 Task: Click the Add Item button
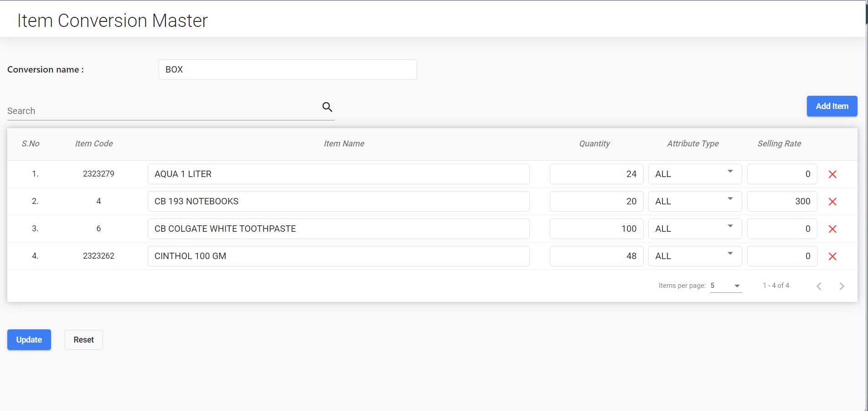tap(832, 106)
